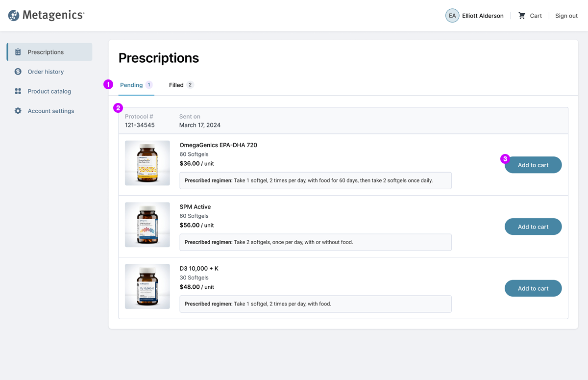Image resolution: width=588 pixels, height=380 pixels.
Task: Add SPM Active to cart
Action: 533,227
